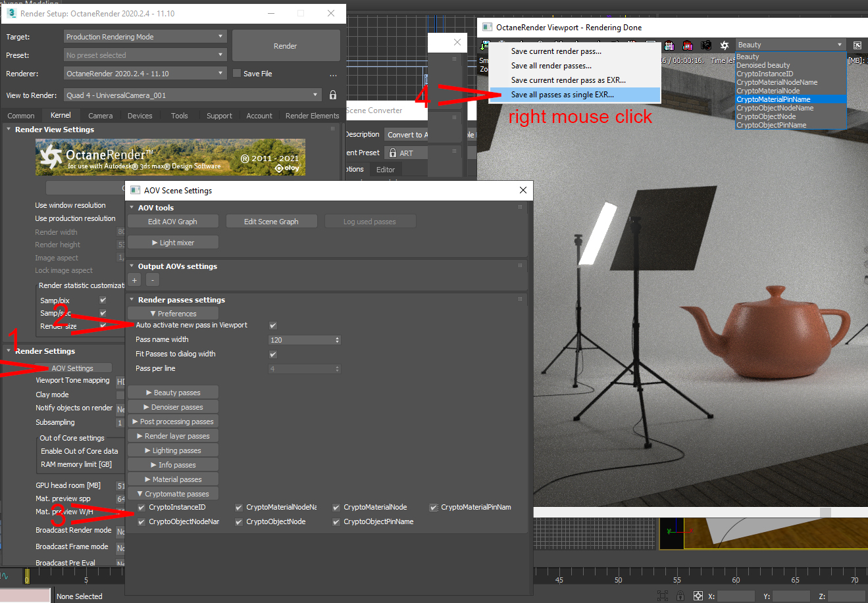868x603 pixels.
Task: Click the window icon in OctaneRender Viewport title bar
Action: [x=487, y=28]
